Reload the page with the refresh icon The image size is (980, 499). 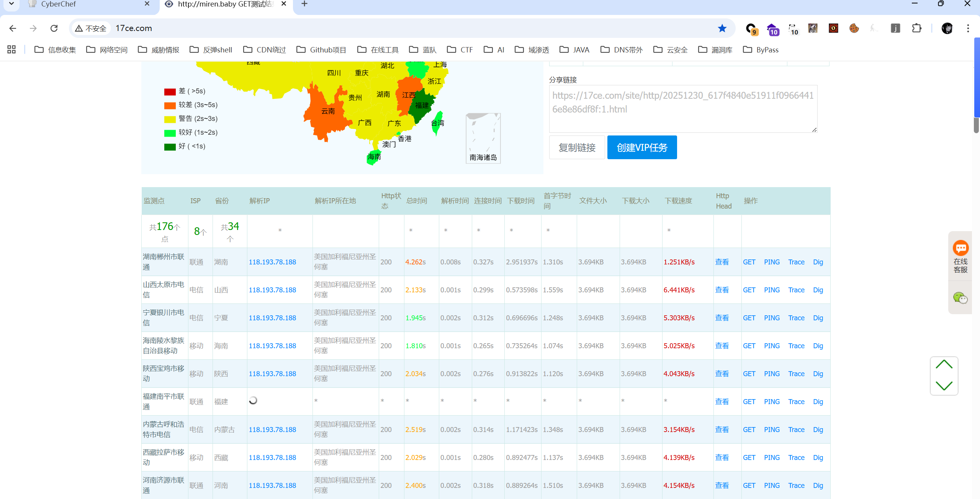click(x=54, y=28)
